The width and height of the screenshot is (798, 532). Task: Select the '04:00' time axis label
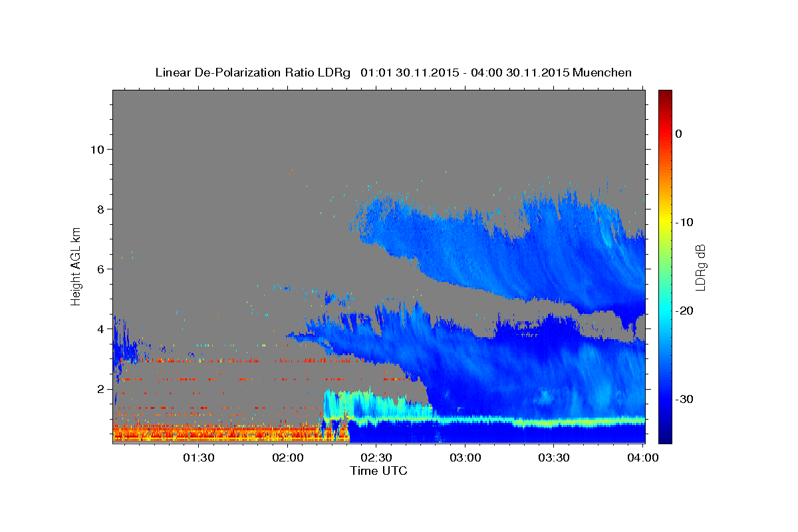point(643,458)
